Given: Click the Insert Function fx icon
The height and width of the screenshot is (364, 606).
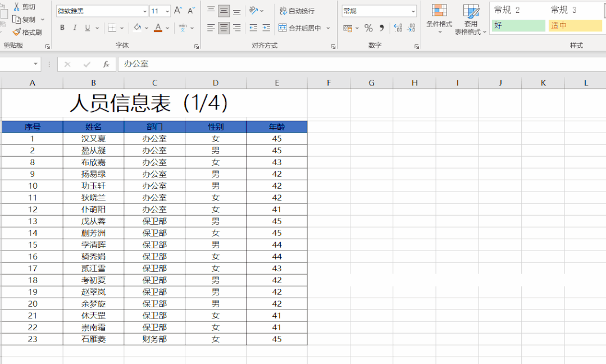Looking at the screenshot, I should (106, 64).
